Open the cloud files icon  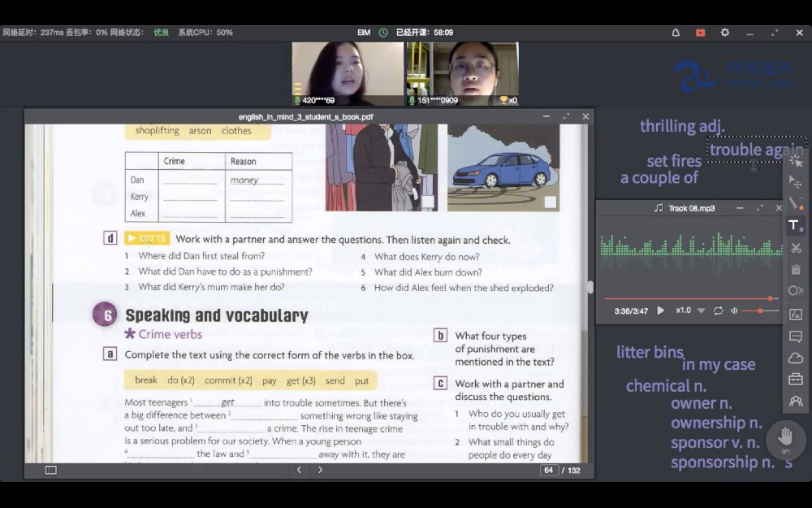pos(795,358)
